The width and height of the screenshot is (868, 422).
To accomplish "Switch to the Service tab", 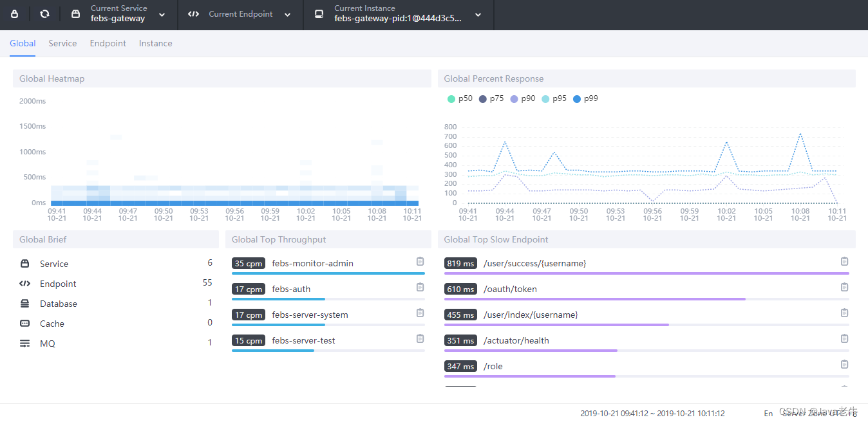I will click(x=62, y=43).
